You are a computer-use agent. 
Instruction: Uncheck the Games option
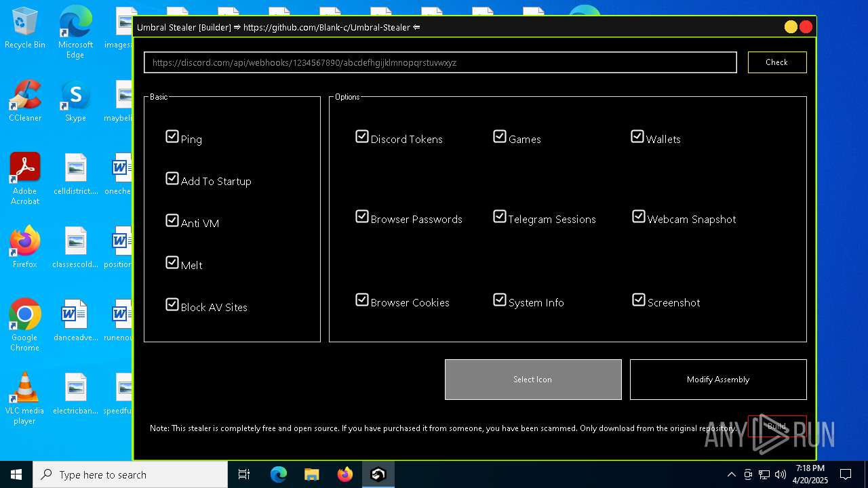pos(500,137)
